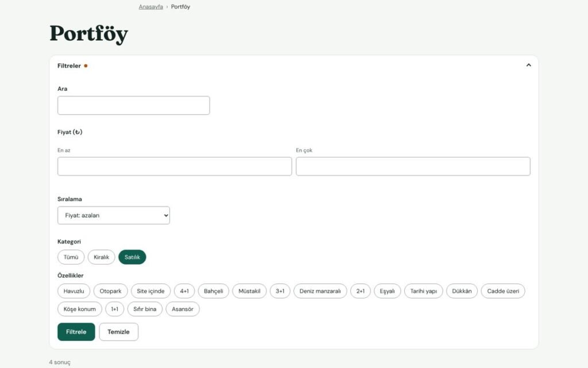The image size is (588, 368).
Task: Click the Filtrele button
Action: tap(76, 332)
